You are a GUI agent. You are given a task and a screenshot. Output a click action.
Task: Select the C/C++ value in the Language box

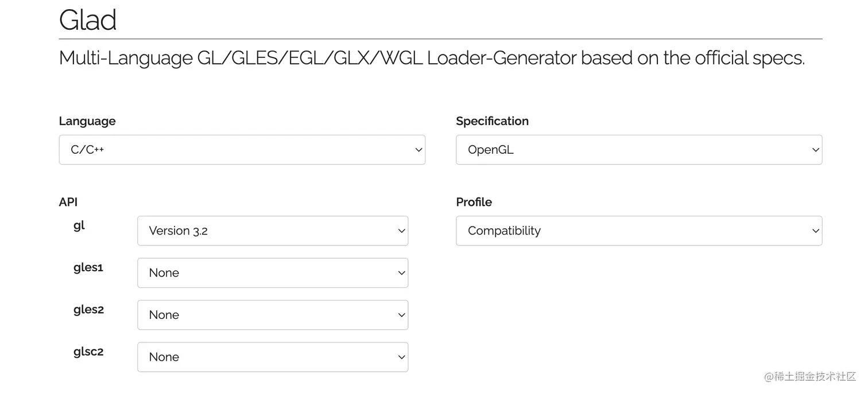click(x=87, y=150)
